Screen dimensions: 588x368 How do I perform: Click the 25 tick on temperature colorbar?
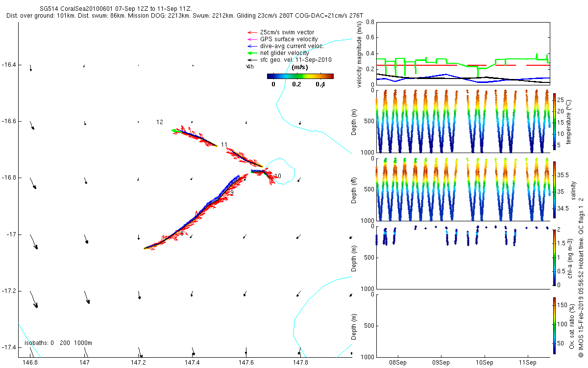tap(561, 101)
